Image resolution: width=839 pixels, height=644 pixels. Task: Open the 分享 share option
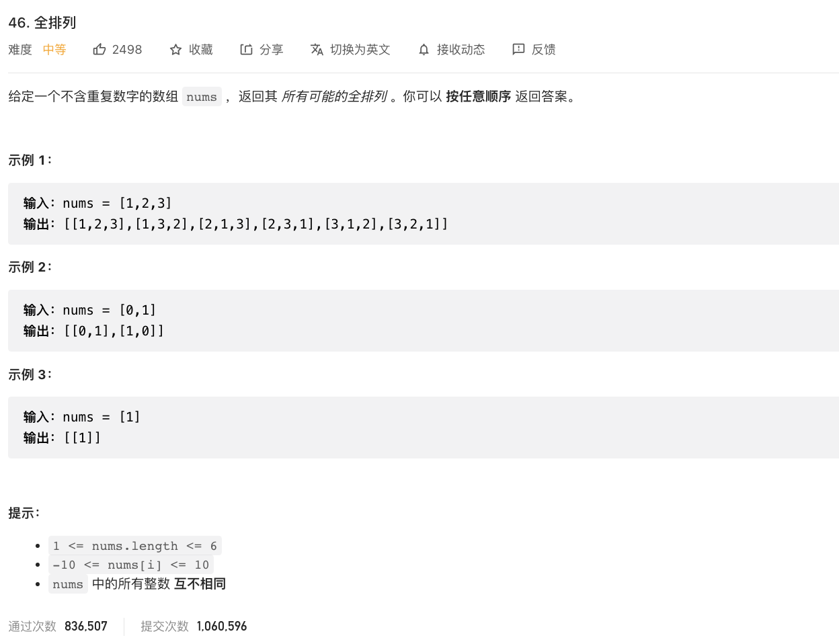271,50
